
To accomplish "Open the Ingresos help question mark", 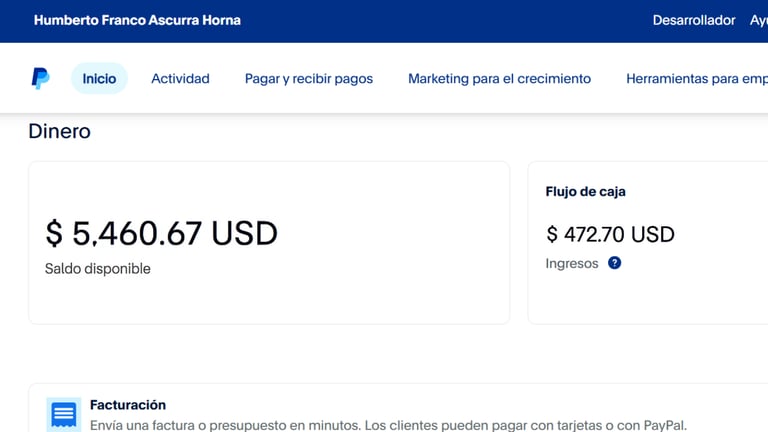I will tap(614, 263).
